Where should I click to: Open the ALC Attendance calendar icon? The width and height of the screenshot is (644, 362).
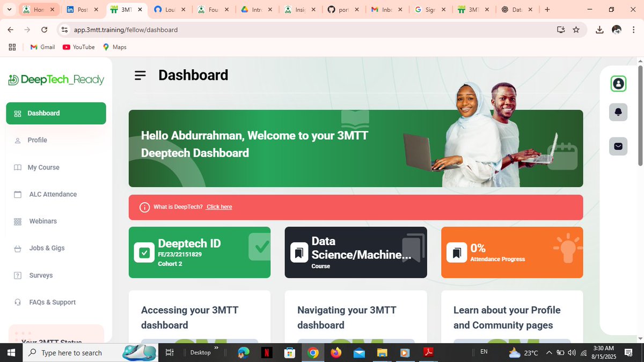point(17,194)
